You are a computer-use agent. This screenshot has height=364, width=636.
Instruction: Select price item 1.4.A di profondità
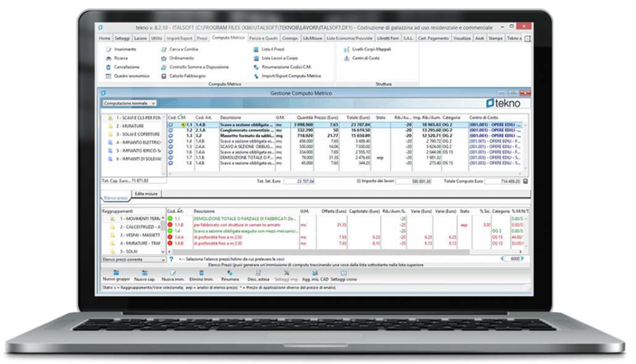click(345, 237)
